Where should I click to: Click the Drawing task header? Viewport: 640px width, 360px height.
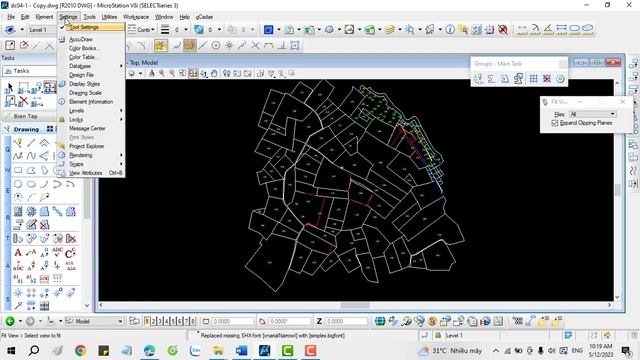(x=26, y=129)
